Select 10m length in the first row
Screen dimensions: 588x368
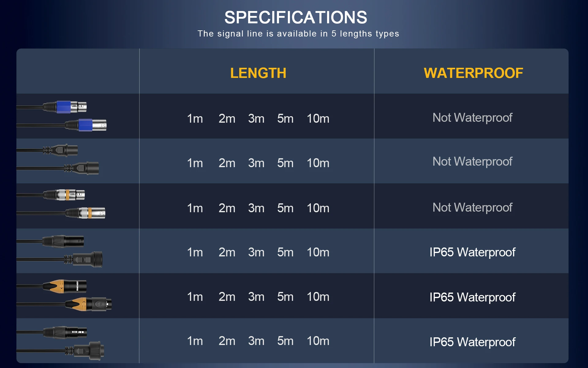tap(318, 119)
